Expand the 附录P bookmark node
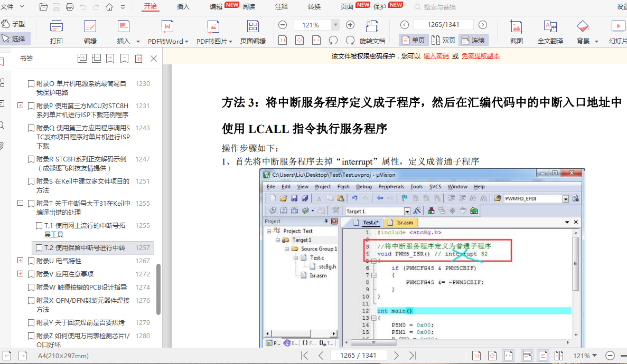Image resolution: width=627 pixels, height=364 pixels. [x=21, y=106]
